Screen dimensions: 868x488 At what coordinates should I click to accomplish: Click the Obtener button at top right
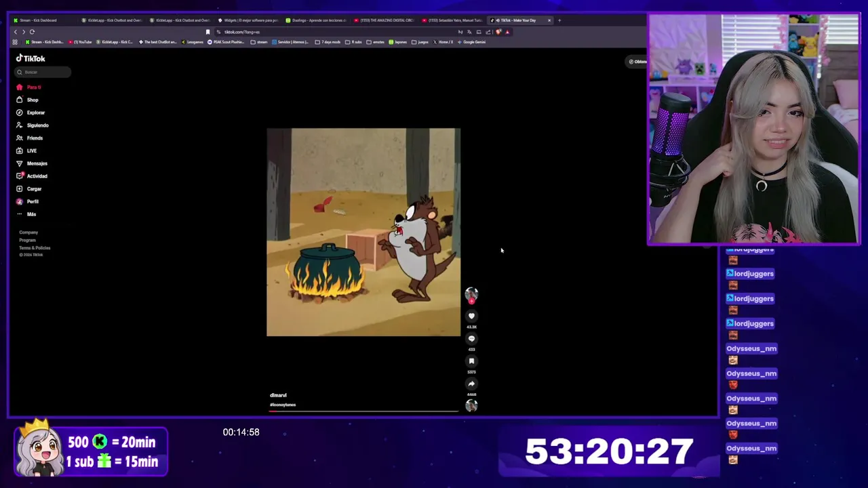(637, 62)
